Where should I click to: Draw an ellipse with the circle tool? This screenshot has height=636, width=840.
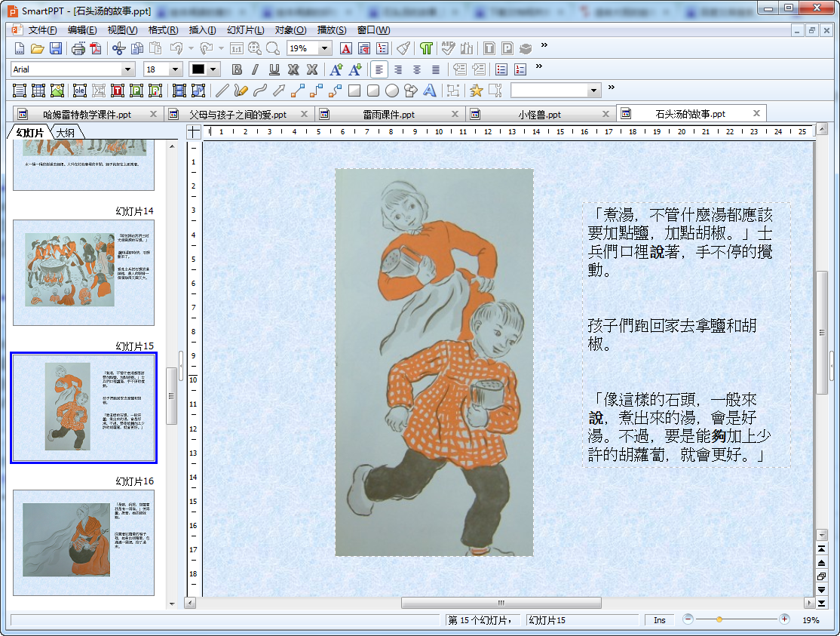point(392,91)
